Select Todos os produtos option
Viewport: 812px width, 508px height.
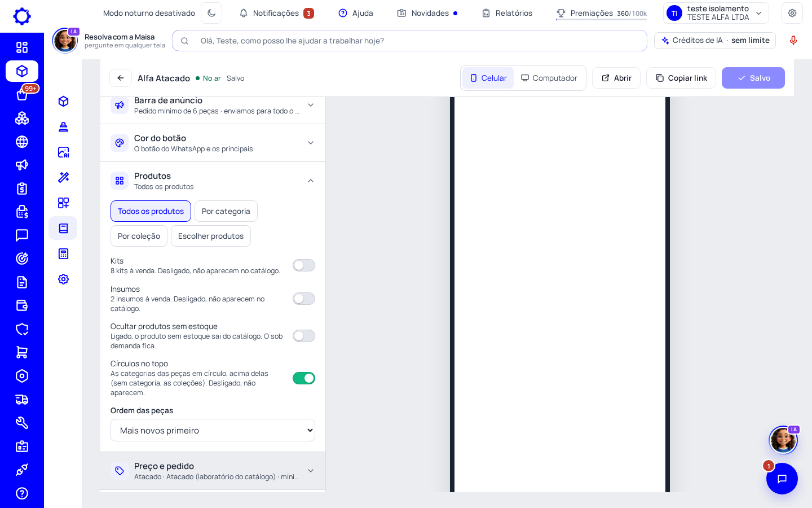[x=151, y=211]
